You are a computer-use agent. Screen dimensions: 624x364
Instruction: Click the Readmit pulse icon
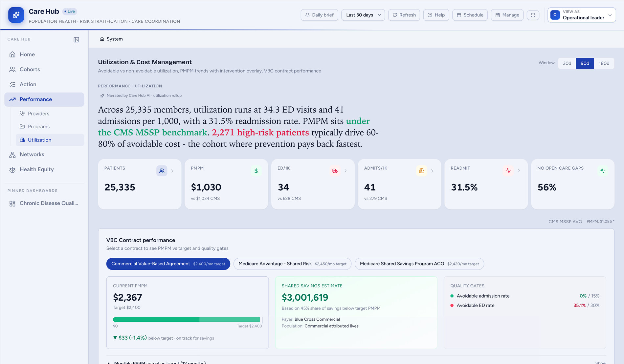[508, 171]
